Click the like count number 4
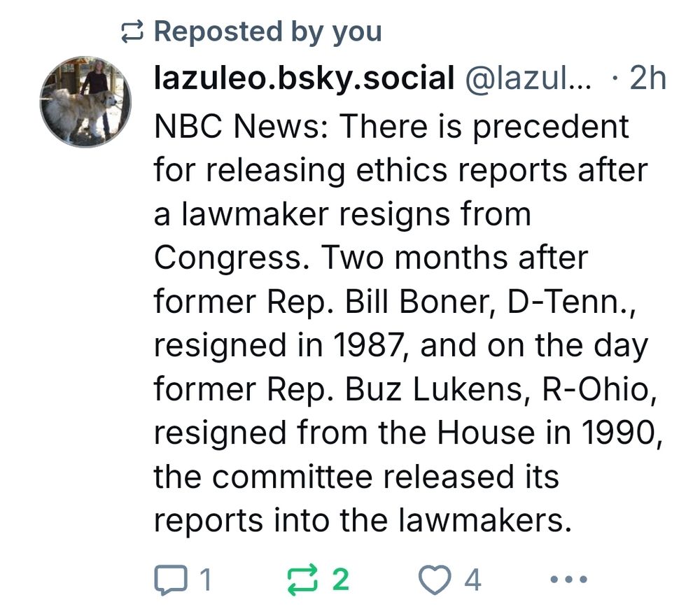This screenshot has width=700, height=616. pyautogui.click(x=472, y=580)
